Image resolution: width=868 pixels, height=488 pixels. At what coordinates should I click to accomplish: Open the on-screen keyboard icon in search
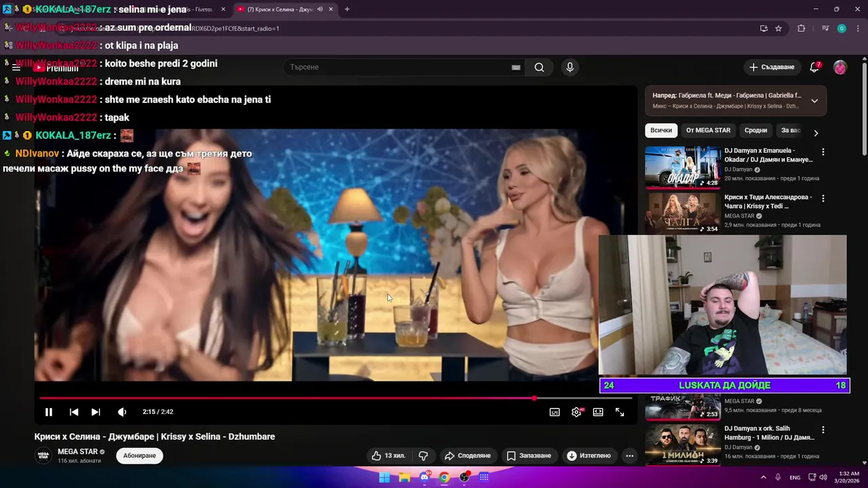[516, 67]
